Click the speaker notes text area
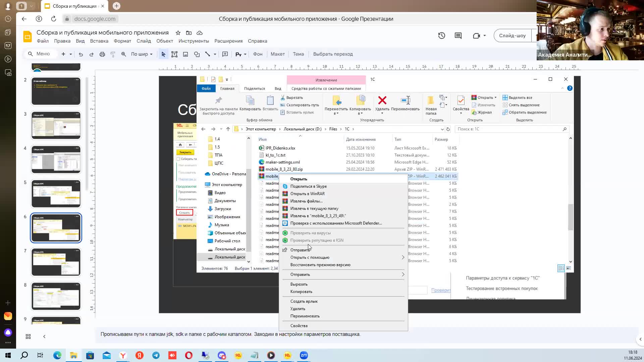Screen dimensions: 644x362 tap(367, 334)
